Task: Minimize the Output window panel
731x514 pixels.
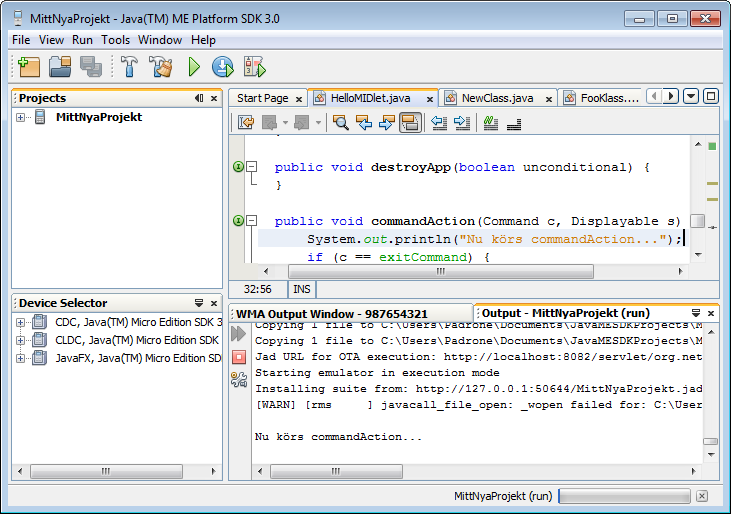Action: tap(696, 313)
